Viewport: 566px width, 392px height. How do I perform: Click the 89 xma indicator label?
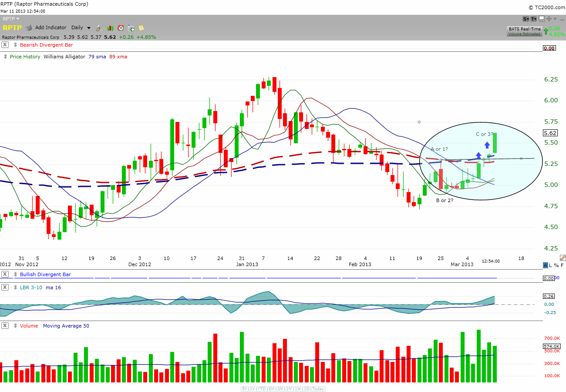118,57
